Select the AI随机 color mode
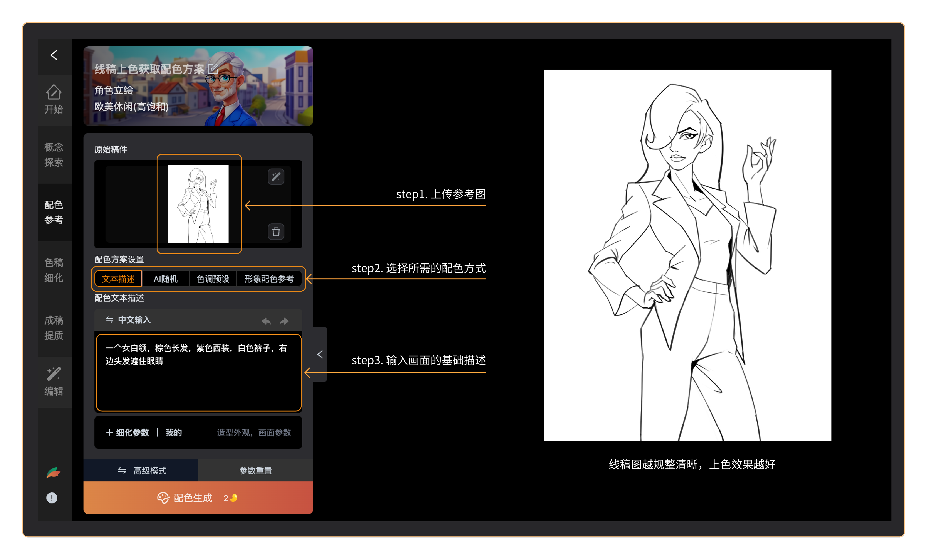This screenshot has height=560, width=928. tap(165, 279)
